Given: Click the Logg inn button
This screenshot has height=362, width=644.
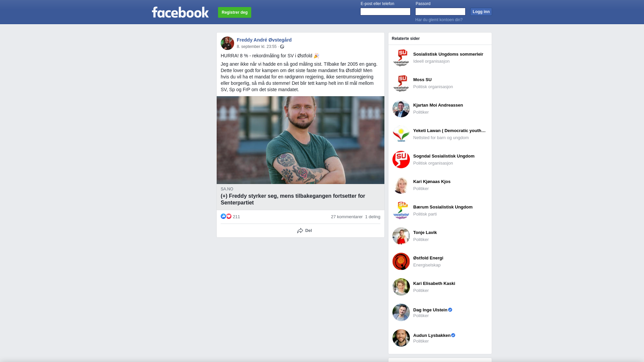Looking at the screenshot, I should [x=481, y=12].
